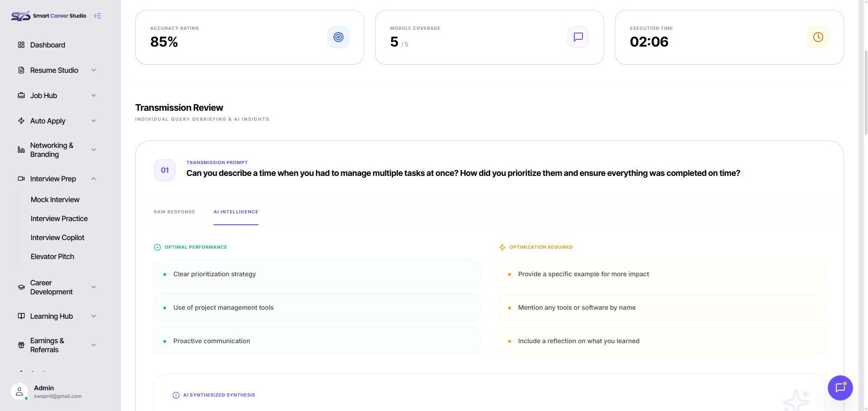Screen dimensions: 868x411
Task: Click the Optimization Required section label
Action: pyautogui.click(x=541, y=247)
